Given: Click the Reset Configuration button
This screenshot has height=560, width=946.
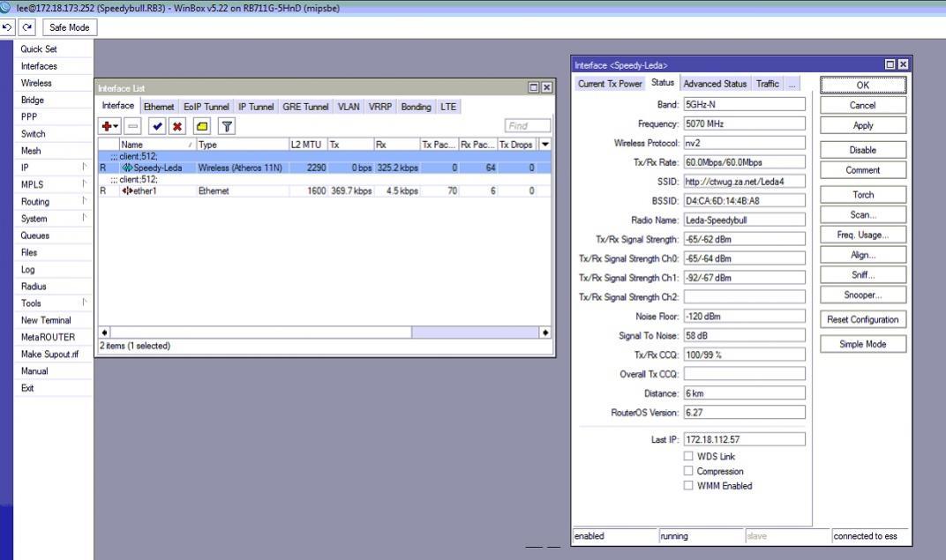Looking at the screenshot, I should click(x=862, y=319).
